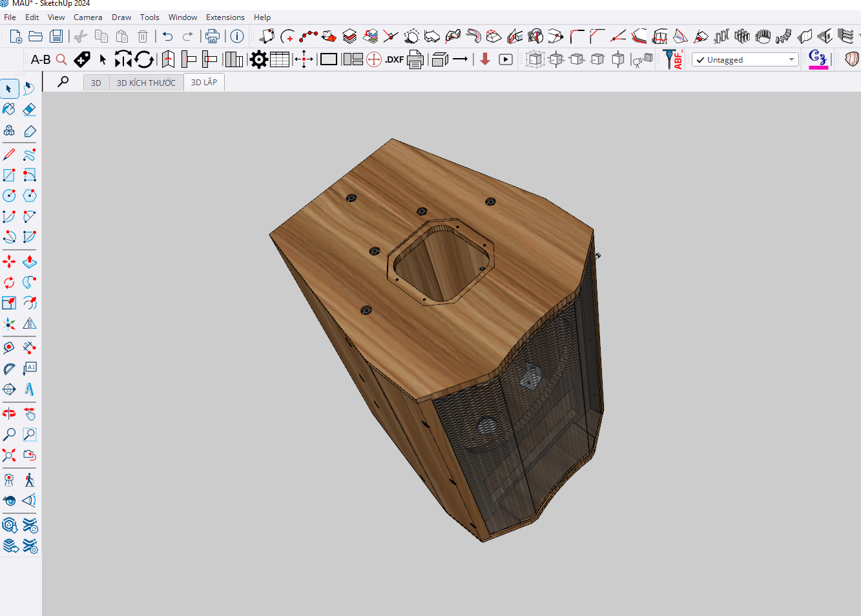Viewport: 861px width, 616px height.
Task: Select the Eraser tool
Action: [x=29, y=109]
